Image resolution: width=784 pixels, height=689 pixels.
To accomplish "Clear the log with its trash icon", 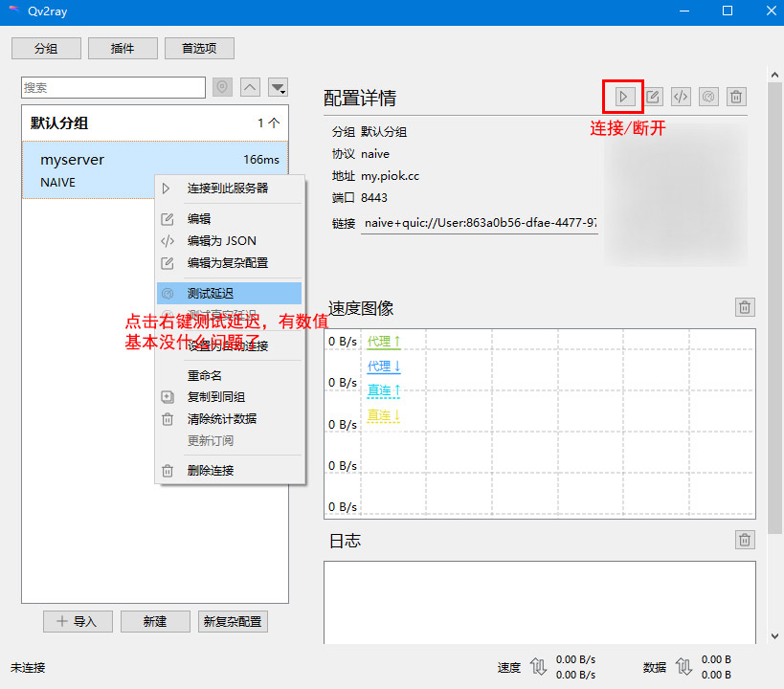I will pyautogui.click(x=745, y=540).
